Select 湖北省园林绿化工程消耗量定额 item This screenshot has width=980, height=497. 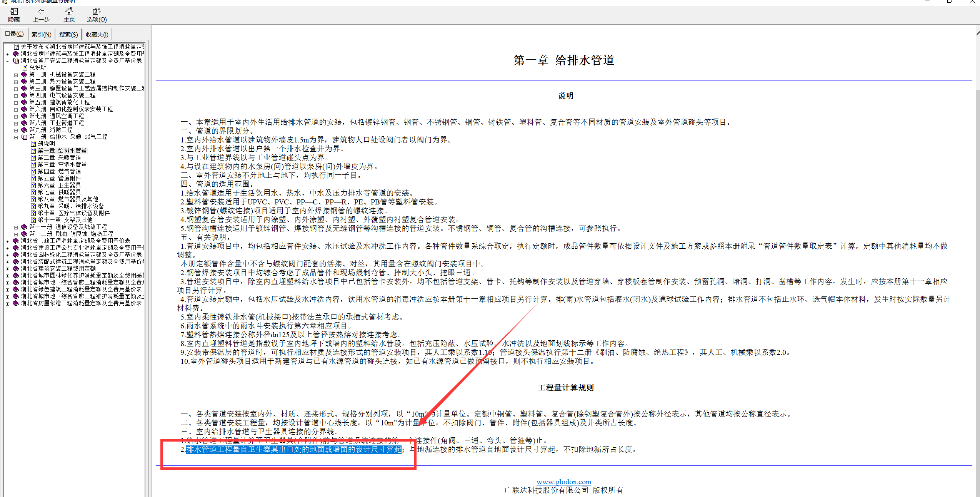tap(81, 254)
